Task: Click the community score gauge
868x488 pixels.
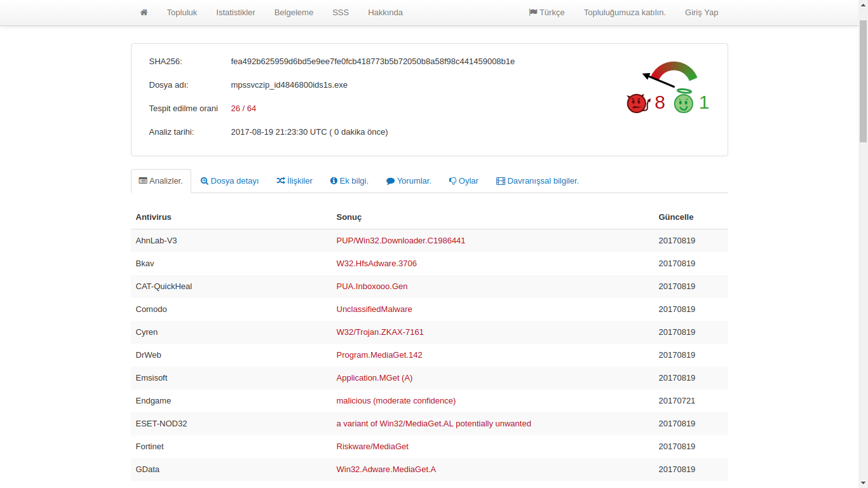Action: coord(670,74)
